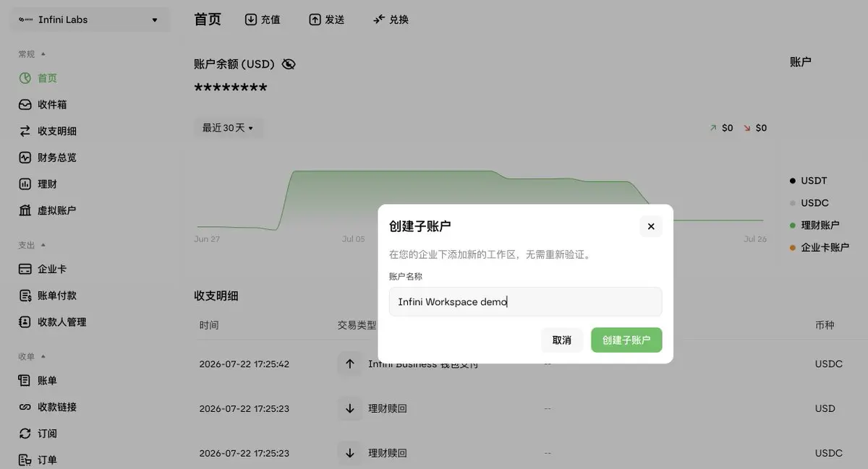Viewport: 868px width, 469px height.
Task: Click the 订阅 refresh icon
Action: pyautogui.click(x=25, y=434)
